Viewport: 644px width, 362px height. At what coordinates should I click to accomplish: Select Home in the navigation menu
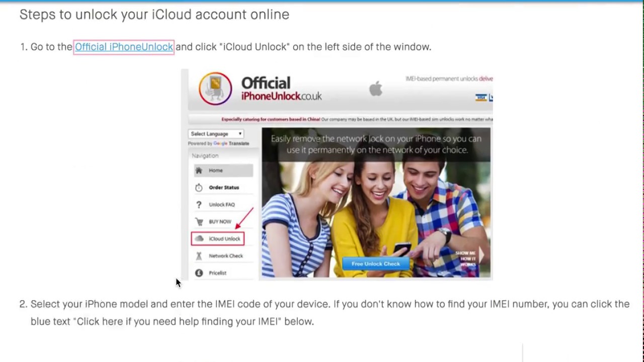223,170
